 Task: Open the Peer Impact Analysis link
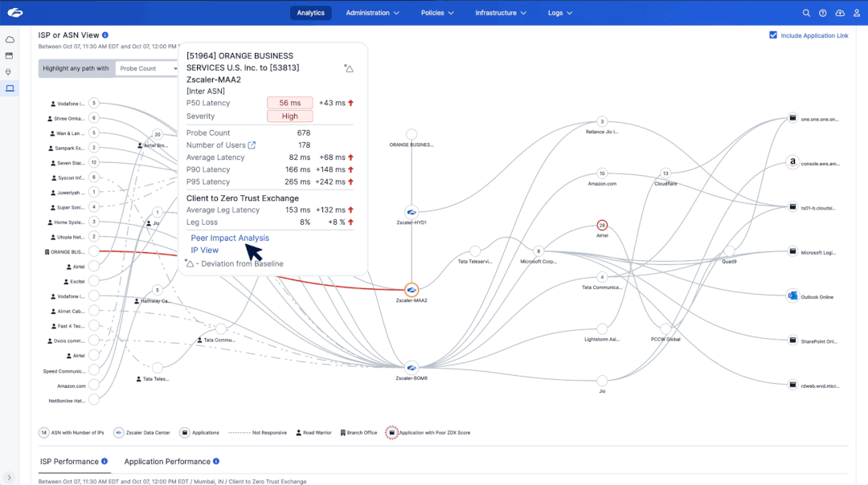230,238
